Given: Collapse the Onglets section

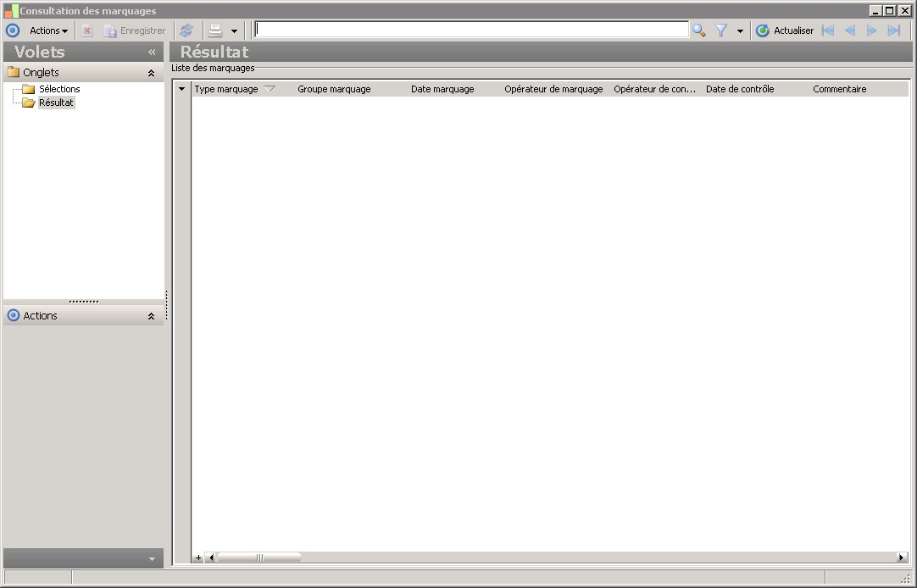Looking at the screenshot, I should coord(151,73).
